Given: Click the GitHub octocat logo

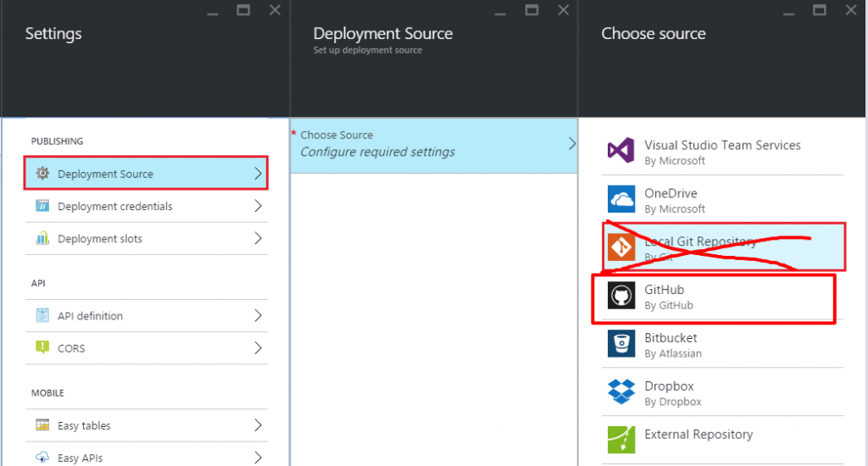Looking at the screenshot, I should coord(621,296).
